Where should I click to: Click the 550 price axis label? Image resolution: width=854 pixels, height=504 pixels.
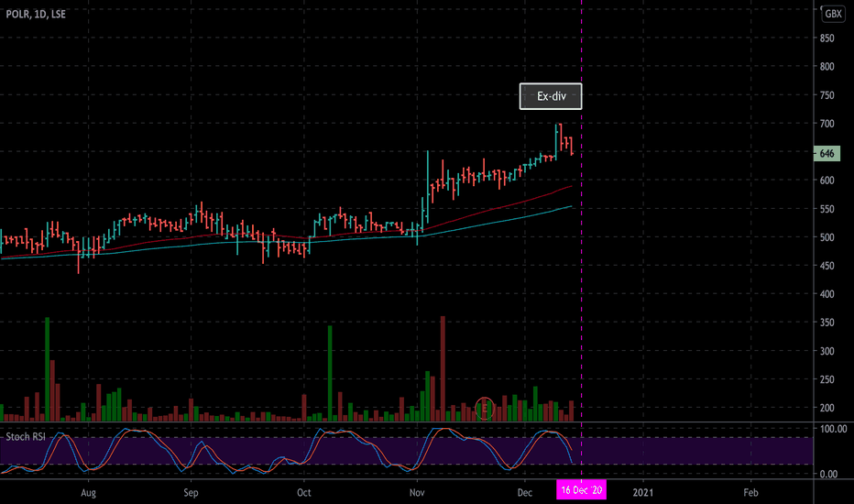827,209
